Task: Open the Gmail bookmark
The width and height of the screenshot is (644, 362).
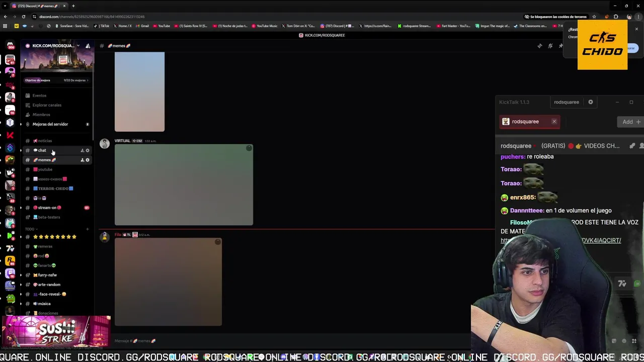Action: click(x=143, y=26)
